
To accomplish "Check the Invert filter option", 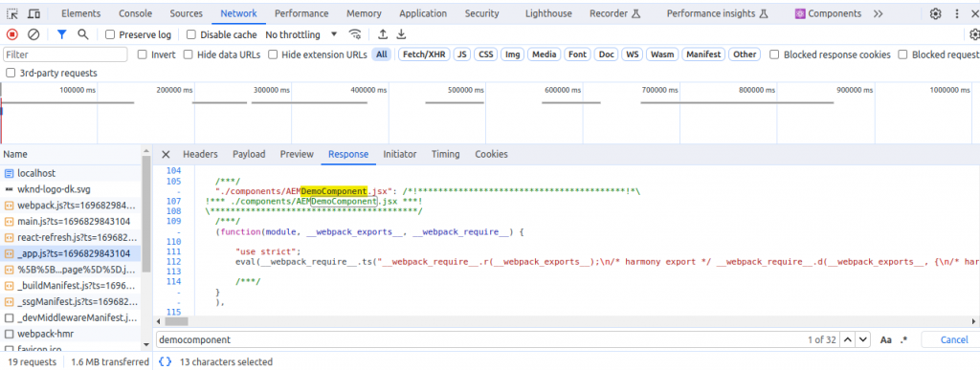I will tap(142, 54).
